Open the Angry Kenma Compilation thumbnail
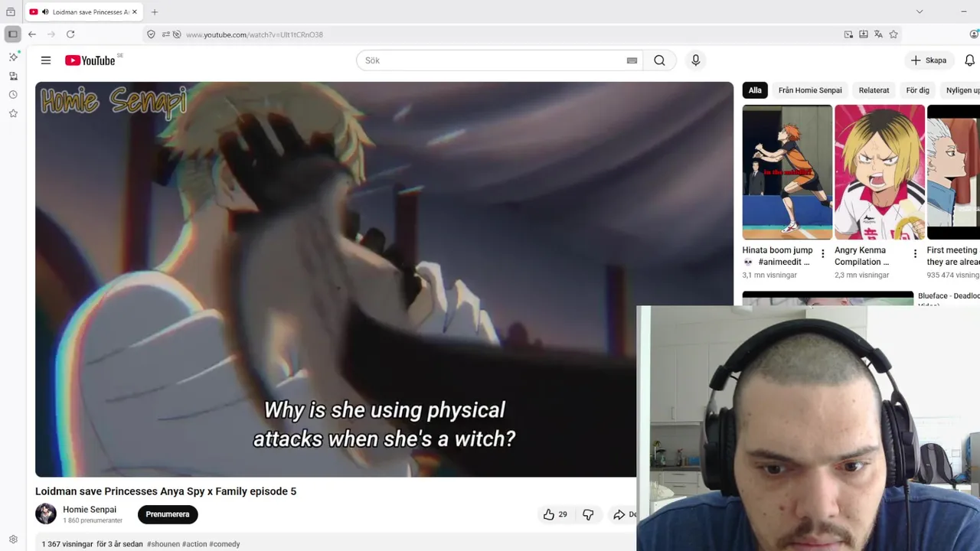The image size is (980, 551). tap(880, 172)
